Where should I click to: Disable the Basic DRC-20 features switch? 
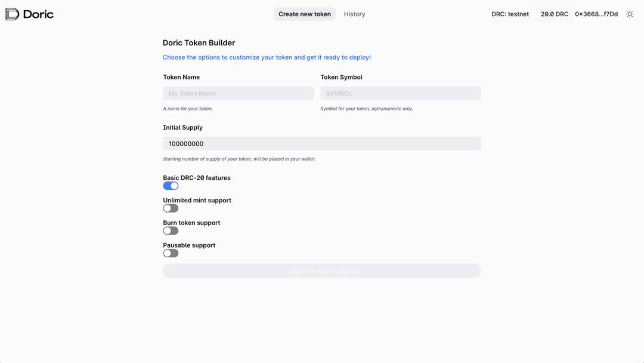(171, 186)
